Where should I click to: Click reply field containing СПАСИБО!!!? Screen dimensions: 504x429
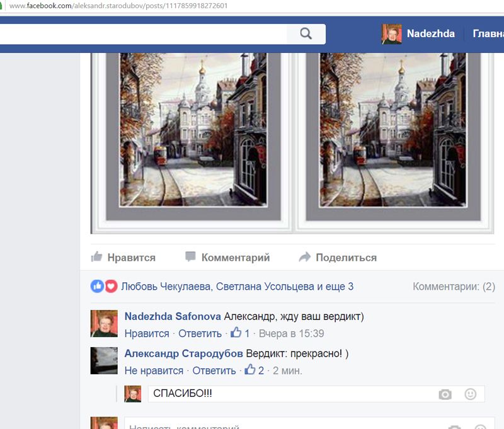tap(290, 394)
